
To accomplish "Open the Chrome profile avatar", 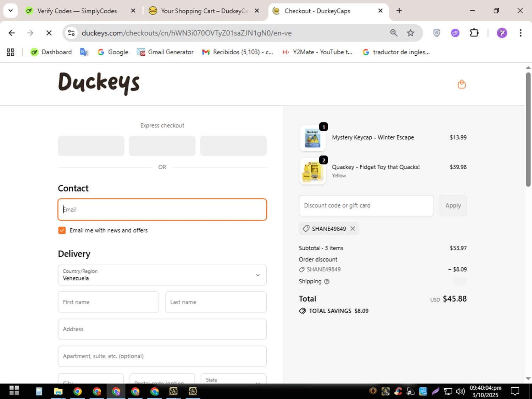I will click(502, 33).
